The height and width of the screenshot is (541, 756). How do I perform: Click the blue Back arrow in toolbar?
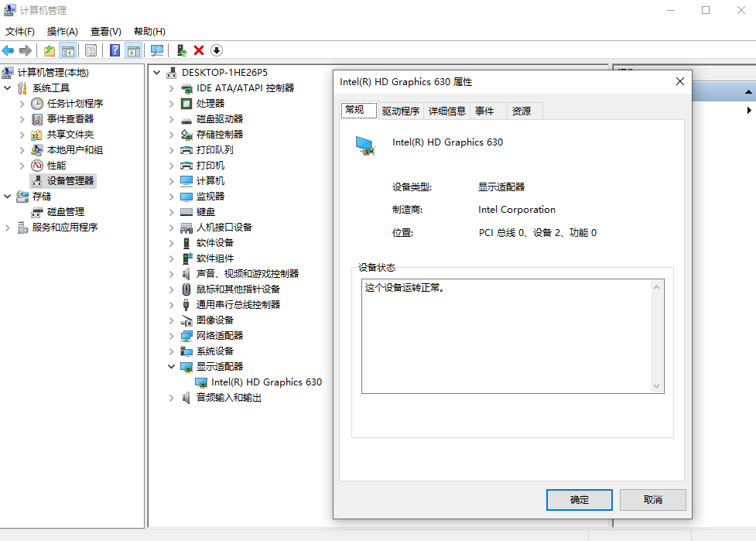(x=8, y=50)
